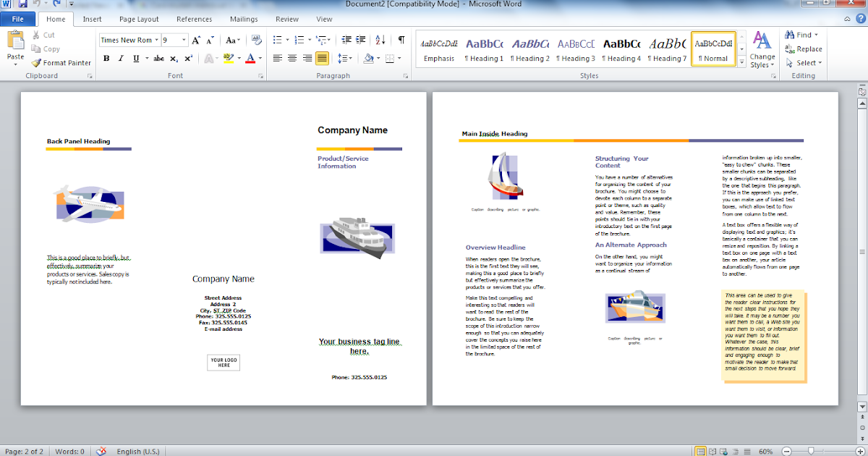The width and height of the screenshot is (868, 456).
Task: Switch to the Insert tab
Action: [x=92, y=19]
